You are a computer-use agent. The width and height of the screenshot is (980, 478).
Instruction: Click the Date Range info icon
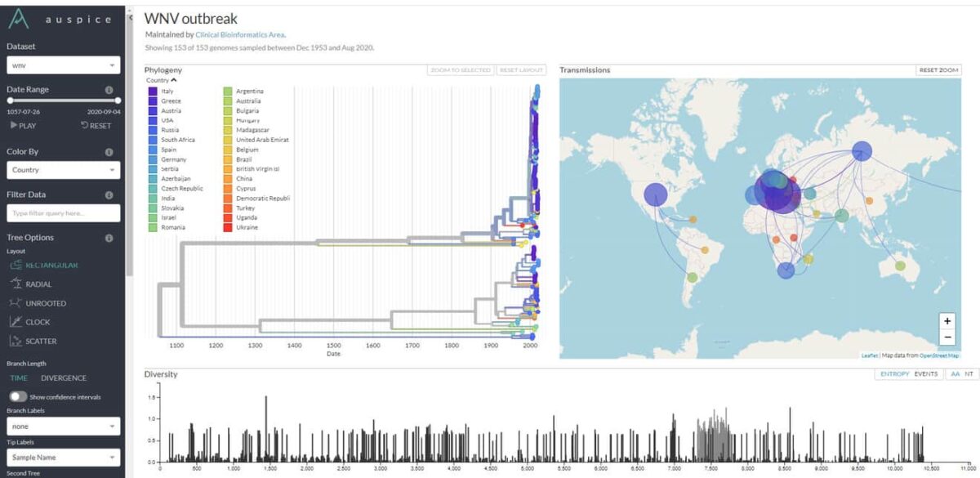point(109,90)
